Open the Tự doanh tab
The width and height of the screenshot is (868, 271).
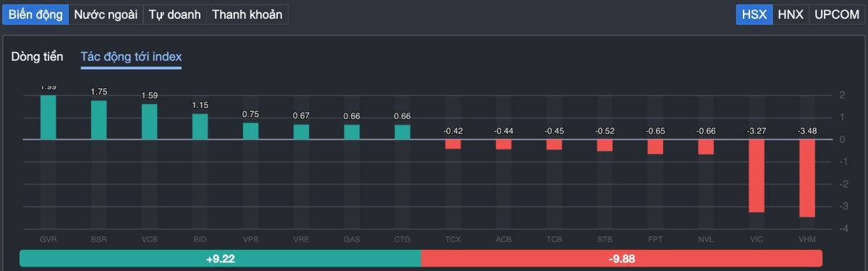point(174,14)
